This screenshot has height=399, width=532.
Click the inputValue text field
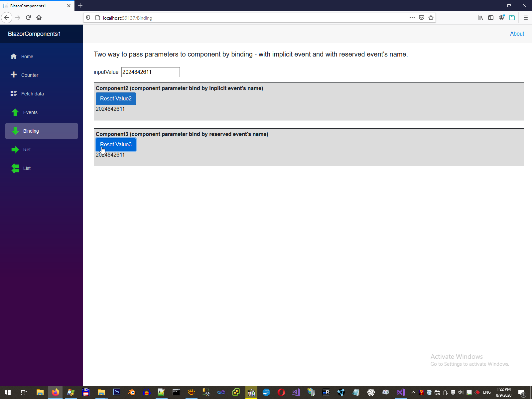pos(151,72)
